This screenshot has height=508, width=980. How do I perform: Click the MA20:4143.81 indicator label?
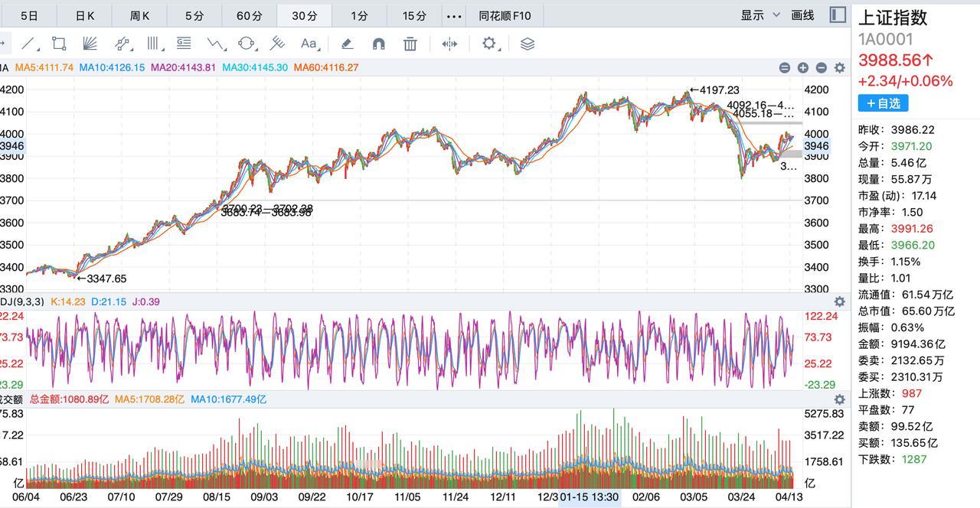point(183,67)
